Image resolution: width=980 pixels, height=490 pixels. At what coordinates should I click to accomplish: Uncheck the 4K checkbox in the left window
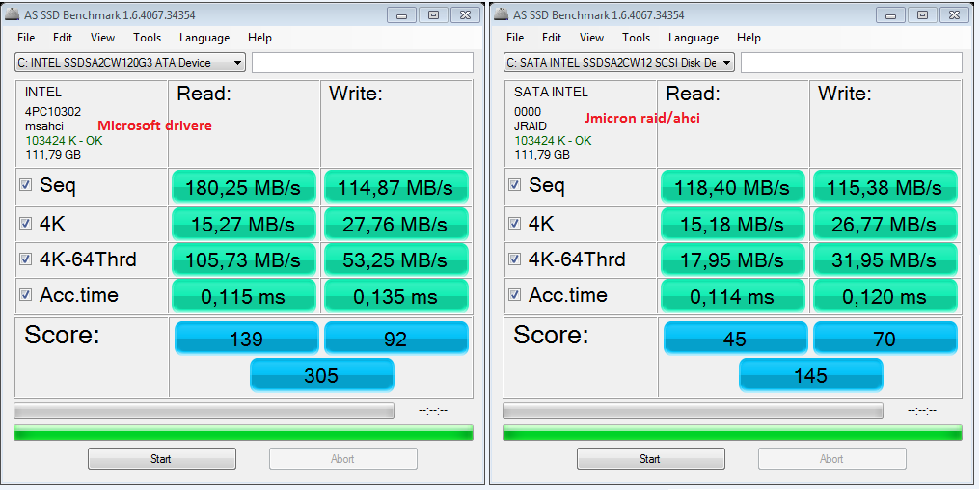tap(26, 224)
